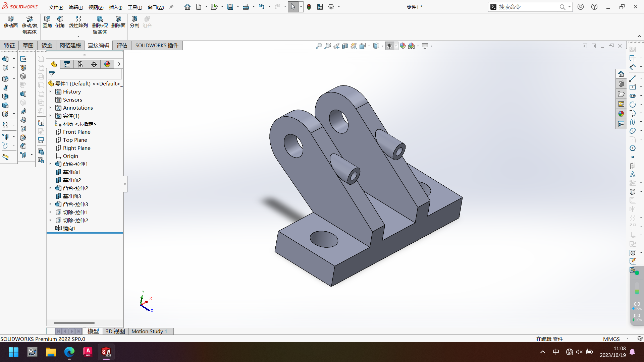Open the 插入(I) menu

tap(116, 7)
